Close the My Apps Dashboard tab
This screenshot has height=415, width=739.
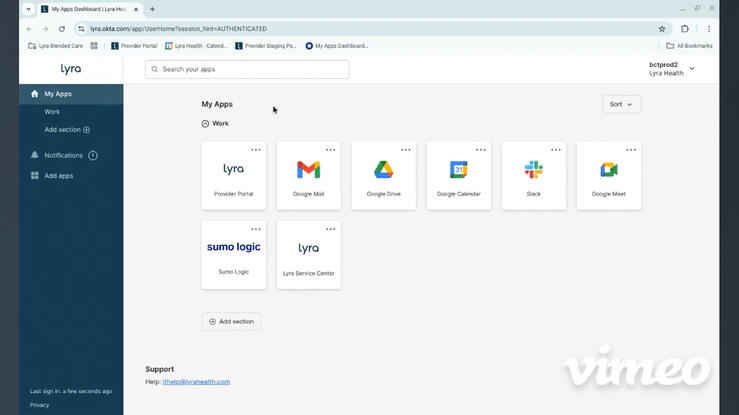coord(136,9)
